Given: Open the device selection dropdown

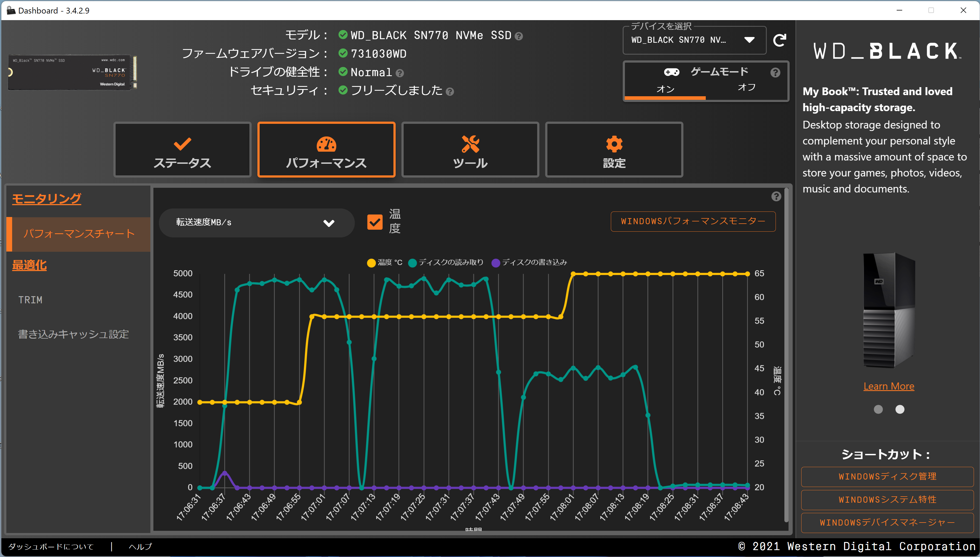Looking at the screenshot, I should [694, 40].
